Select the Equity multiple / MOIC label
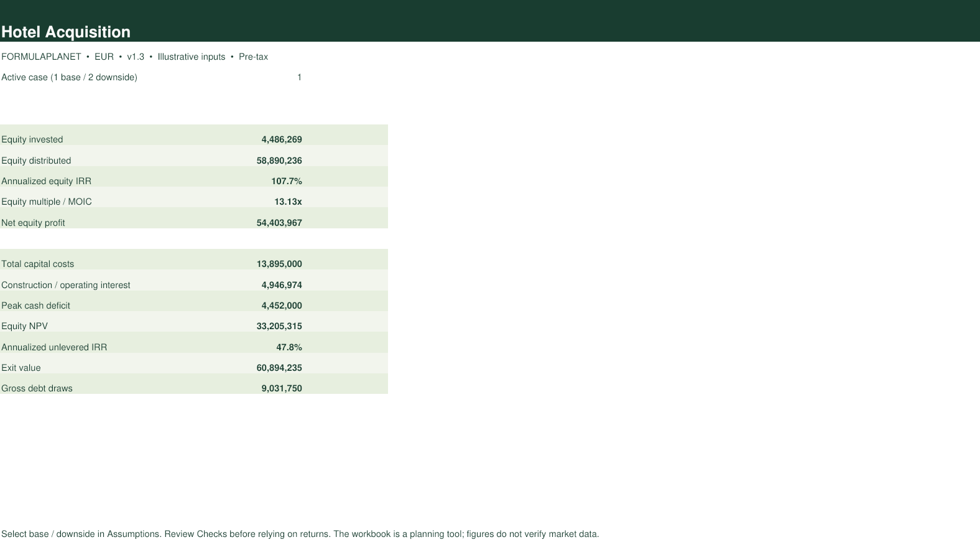 point(46,202)
